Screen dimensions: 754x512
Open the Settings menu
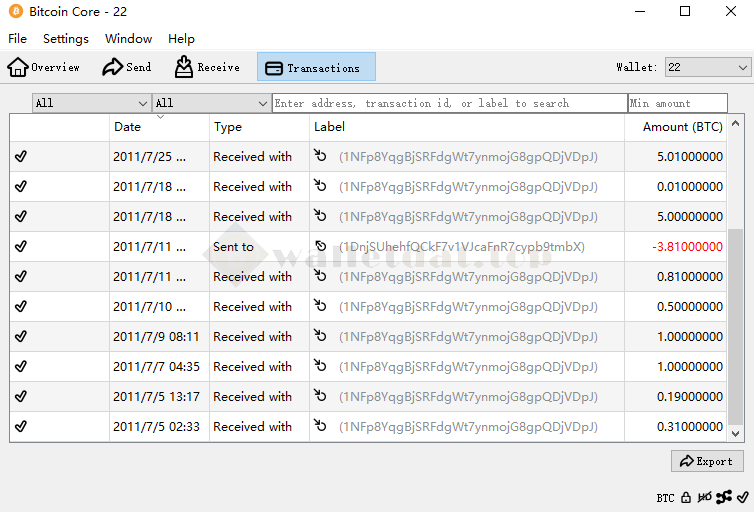66,39
